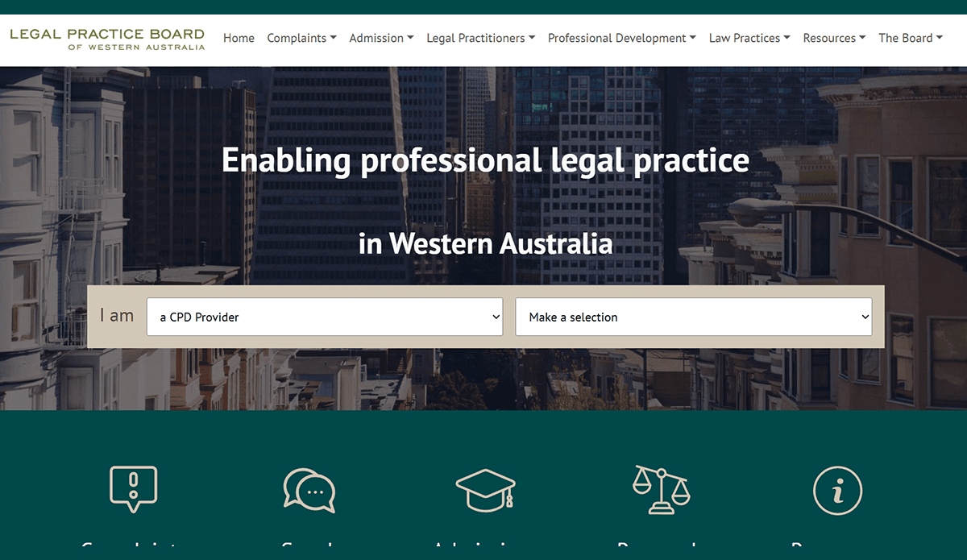Expand The Board menu
The width and height of the screenshot is (967, 560).
point(911,38)
